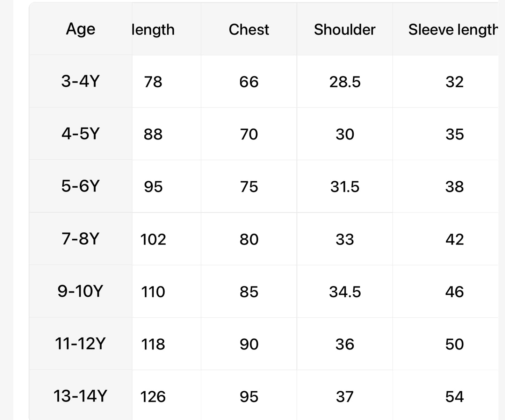Click sleeve length value 54
505x420 pixels.
454,397
